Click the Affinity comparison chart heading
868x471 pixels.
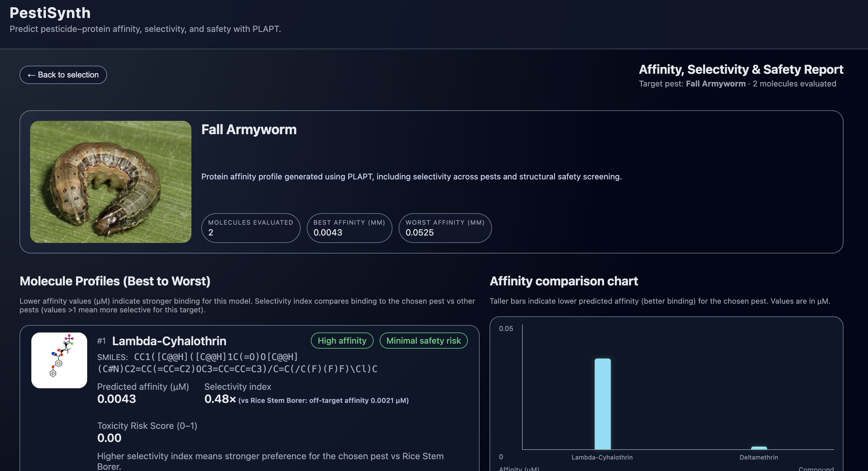pyautogui.click(x=563, y=281)
